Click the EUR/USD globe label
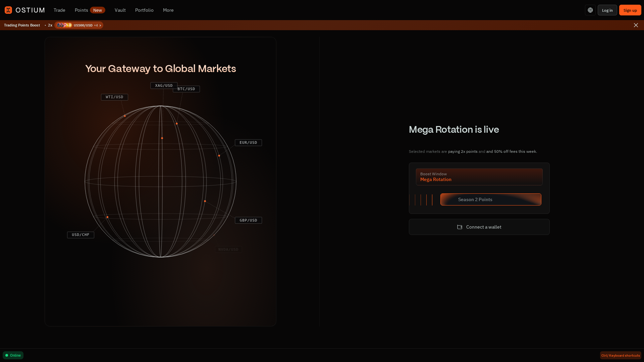The image size is (644, 362). tap(248, 142)
